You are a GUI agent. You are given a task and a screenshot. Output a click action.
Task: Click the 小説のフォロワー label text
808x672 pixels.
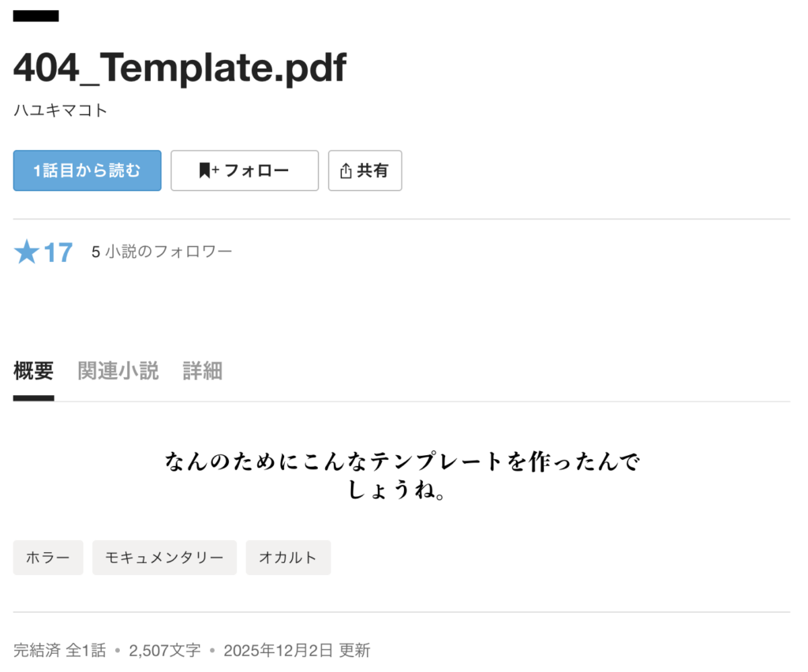coord(168,252)
